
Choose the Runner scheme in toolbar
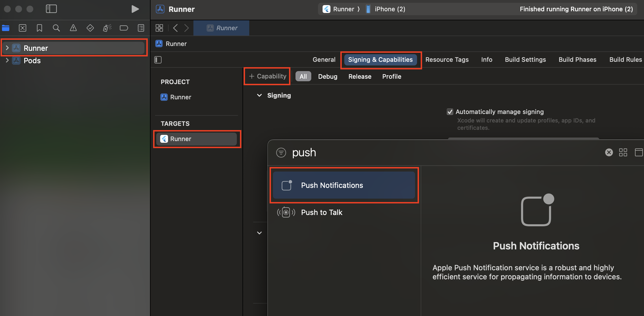tap(339, 9)
